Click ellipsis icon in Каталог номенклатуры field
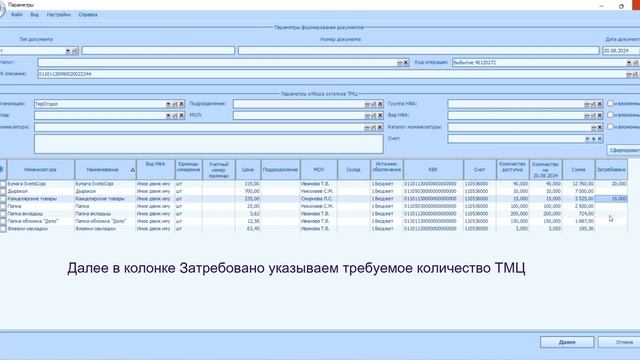 coord(593,128)
